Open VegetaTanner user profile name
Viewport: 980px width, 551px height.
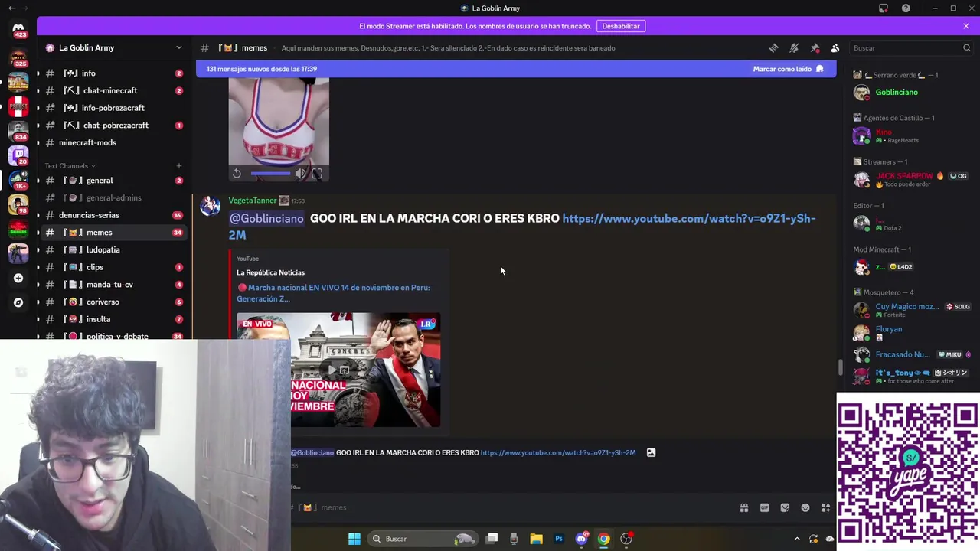click(x=253, y=201)
